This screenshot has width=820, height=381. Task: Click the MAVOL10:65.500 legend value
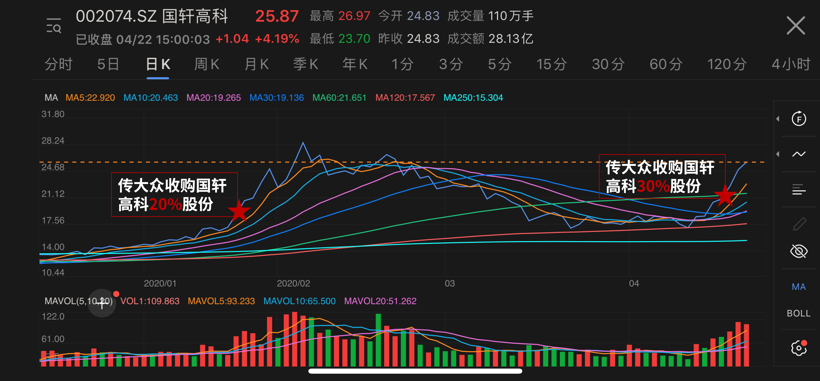(x=300, y=301)
